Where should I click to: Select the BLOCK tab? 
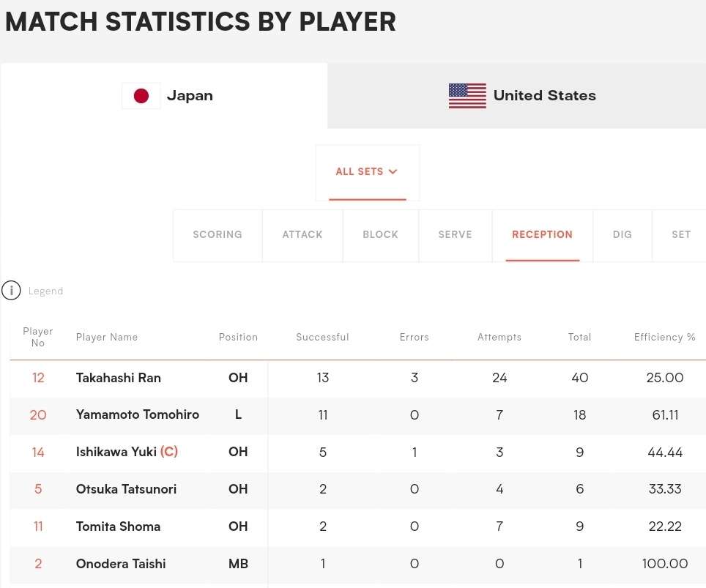(381, 235)
